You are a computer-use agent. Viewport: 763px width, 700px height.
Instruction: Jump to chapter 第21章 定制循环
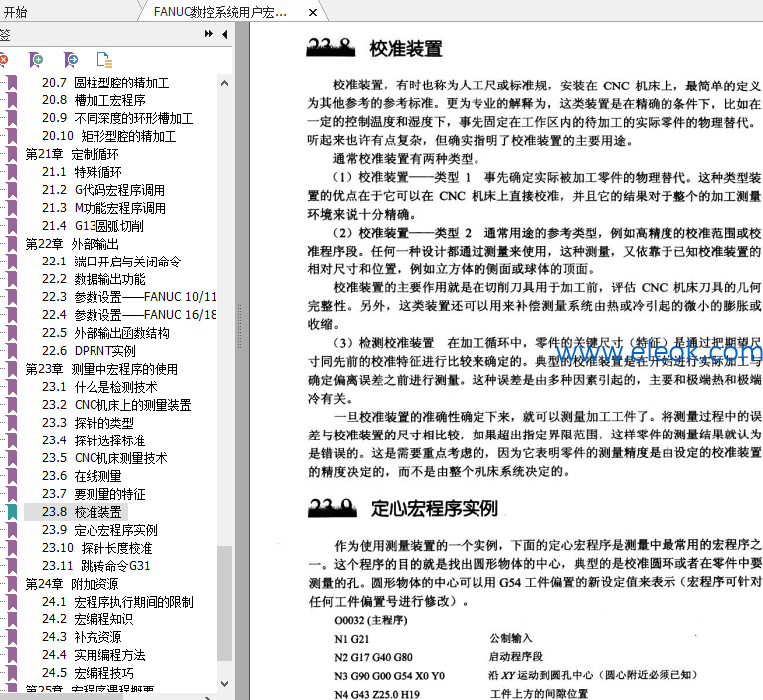point(72,155)
